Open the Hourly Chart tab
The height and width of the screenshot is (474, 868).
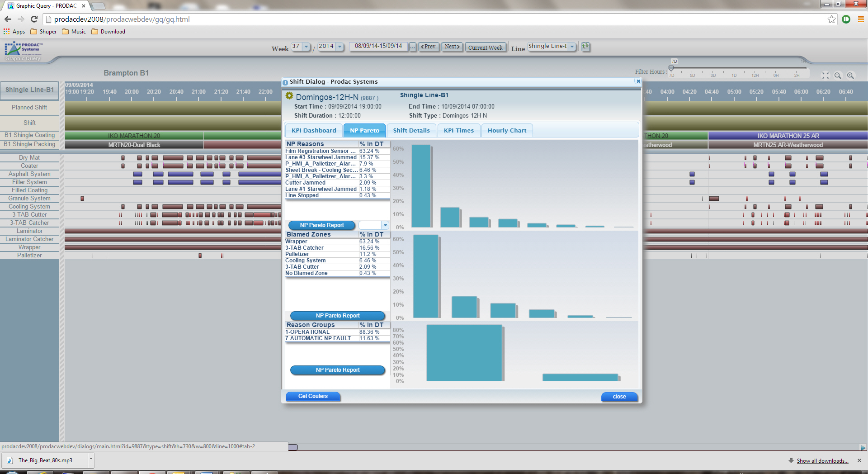pos(507,130)
